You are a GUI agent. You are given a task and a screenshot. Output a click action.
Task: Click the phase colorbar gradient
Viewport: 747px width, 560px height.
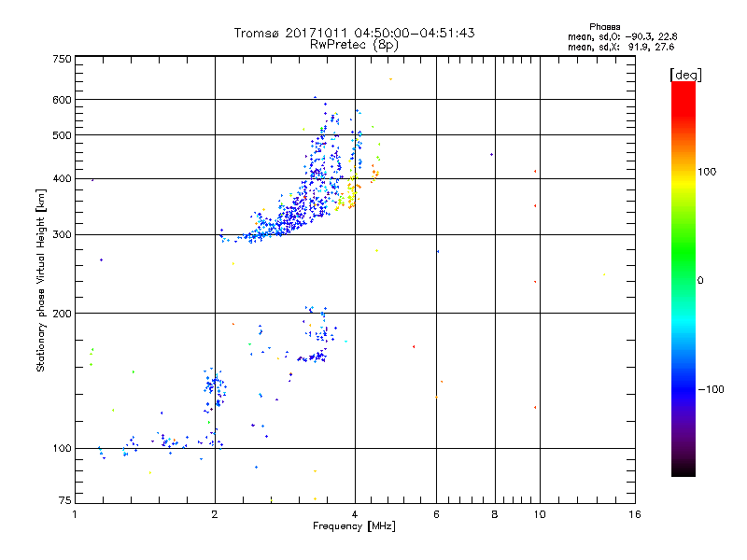click(684, 278)
